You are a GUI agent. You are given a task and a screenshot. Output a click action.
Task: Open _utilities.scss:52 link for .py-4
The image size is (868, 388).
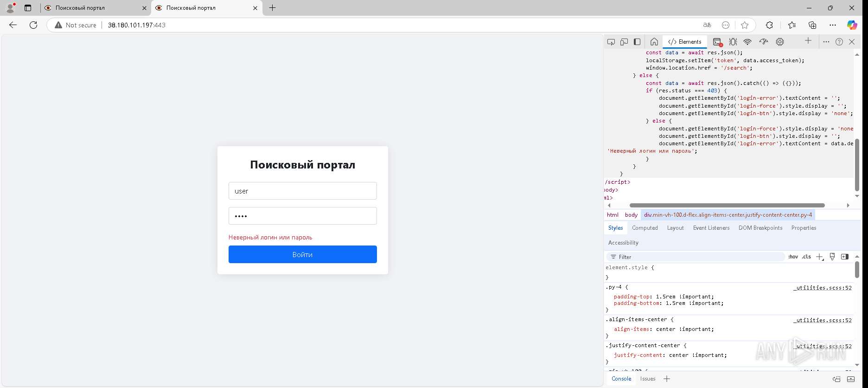tap(823, 288)
